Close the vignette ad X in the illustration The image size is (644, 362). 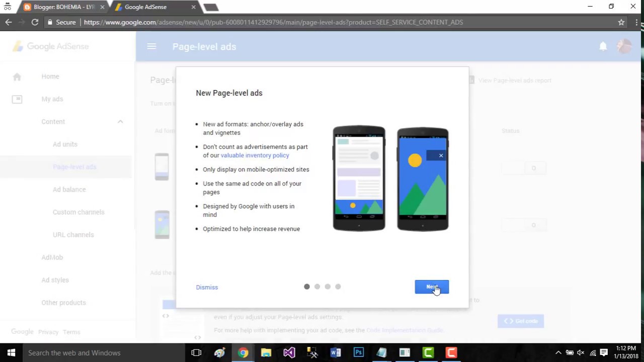(441, 155)
